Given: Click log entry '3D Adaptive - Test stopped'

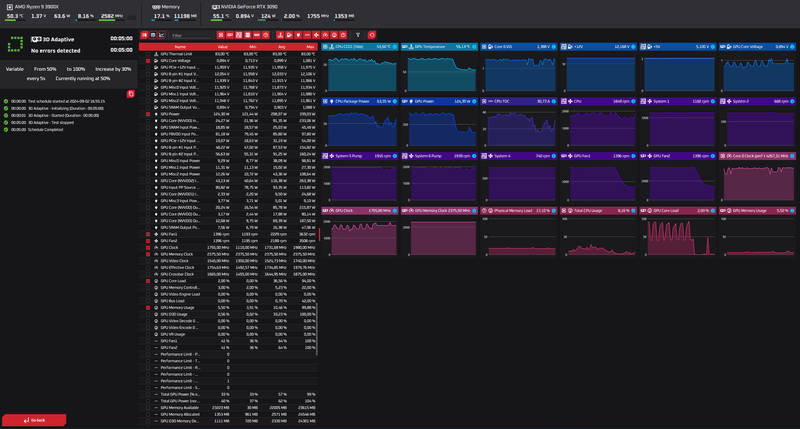Looking at the screenshot, I should click(51, 122).
